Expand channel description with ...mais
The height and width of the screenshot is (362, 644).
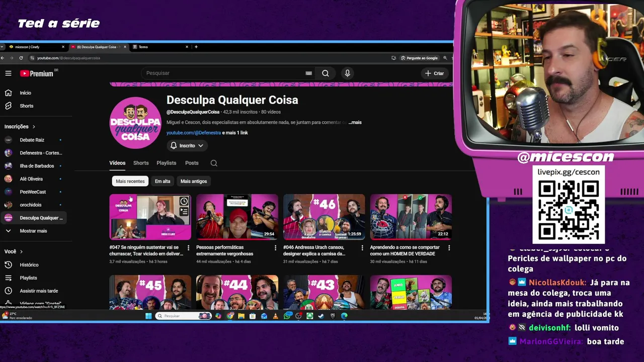coord(355,122)
